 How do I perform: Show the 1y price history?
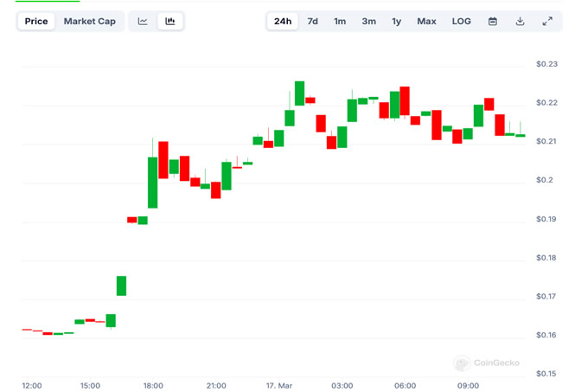[x=396, y=22]
